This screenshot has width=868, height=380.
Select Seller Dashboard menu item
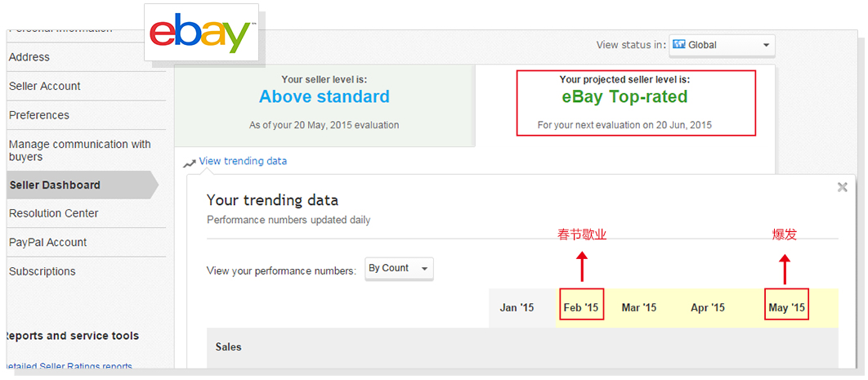coord(55,185)
